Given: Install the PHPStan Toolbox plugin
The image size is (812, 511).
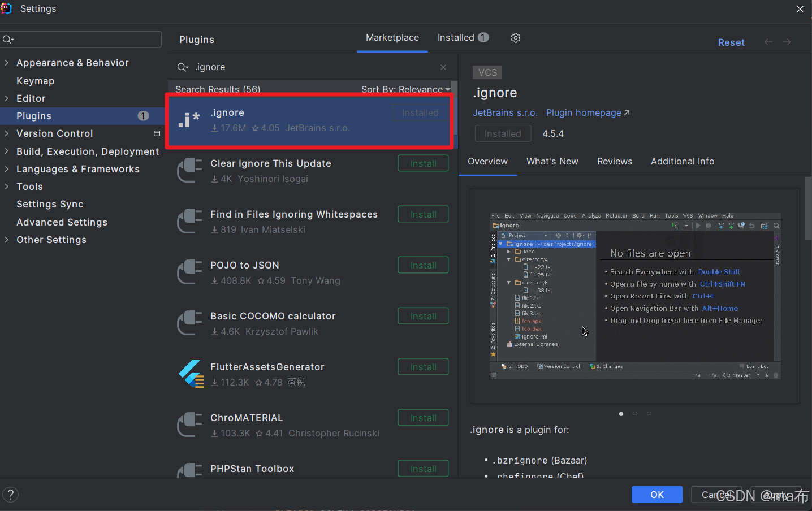Looking at the screenshot, I should tap(423, 469).
